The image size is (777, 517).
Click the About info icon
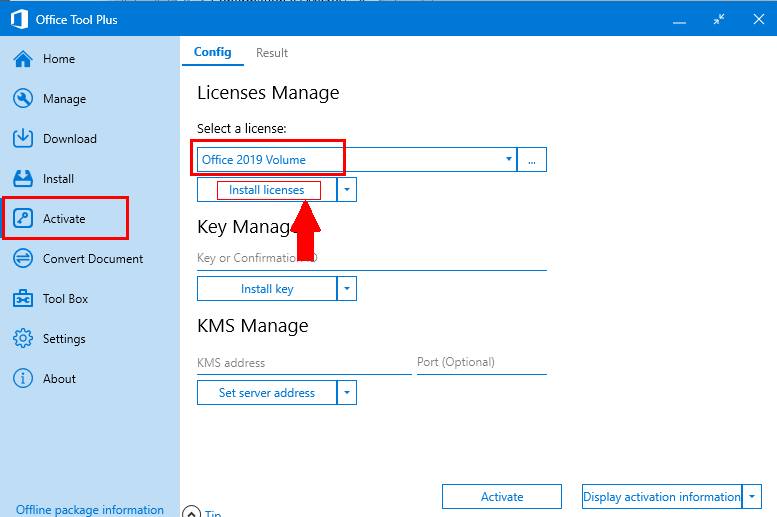(23, 378)
